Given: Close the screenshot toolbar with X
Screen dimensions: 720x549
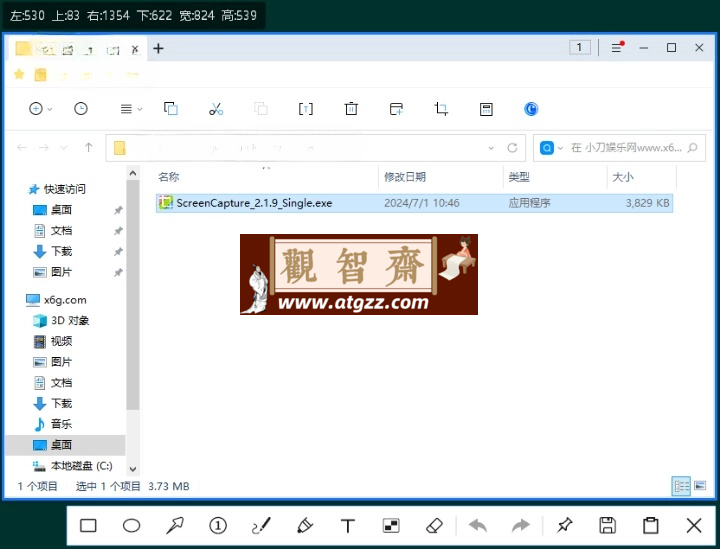Looking at the screenshot, I should tap(694, 526).
